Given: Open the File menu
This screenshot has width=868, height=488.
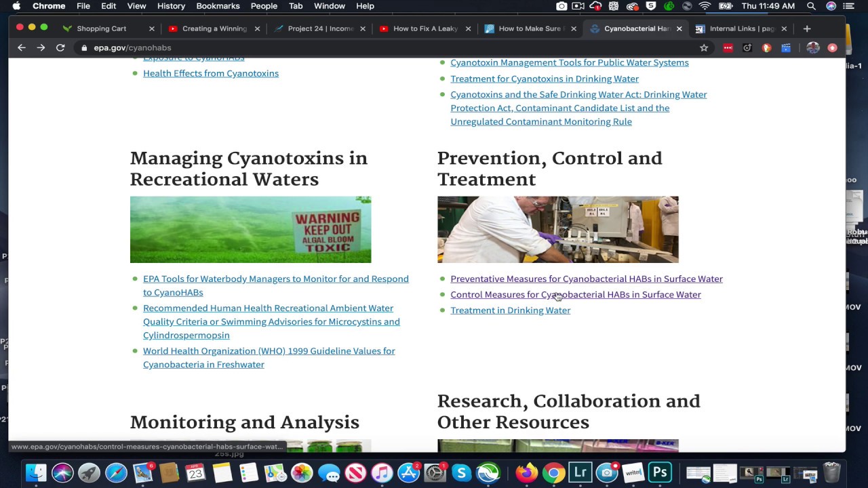Looking at the screenshot, I should click(83, 6).
